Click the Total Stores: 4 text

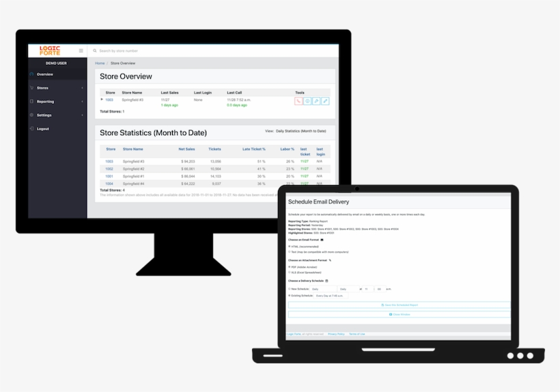pos(112,191)
